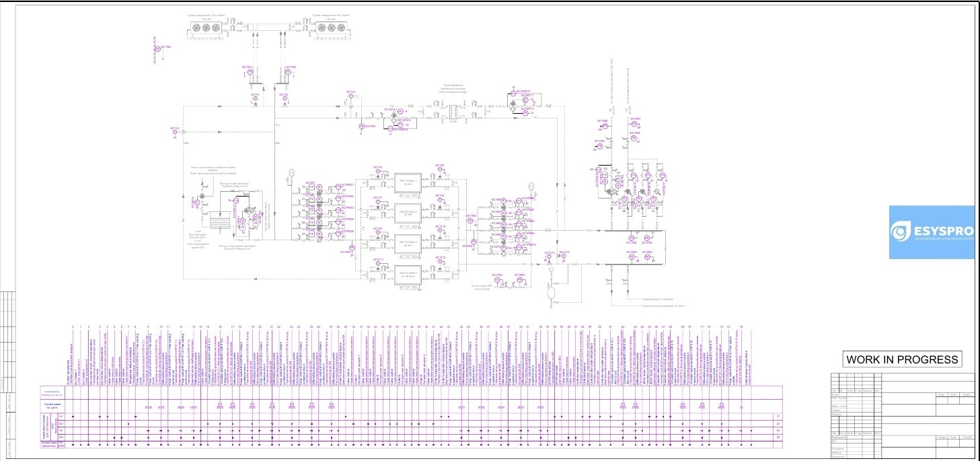Select the XC1TE0 outdoor temperature sensor symbol
Screen dimensions: 980x461
tap(158, 49)
